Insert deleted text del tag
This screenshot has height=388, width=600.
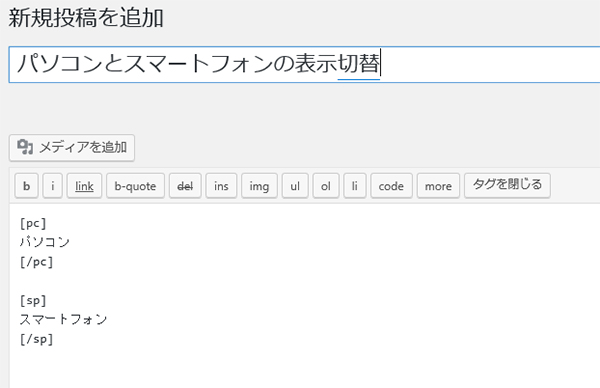(x=185, y=186)
